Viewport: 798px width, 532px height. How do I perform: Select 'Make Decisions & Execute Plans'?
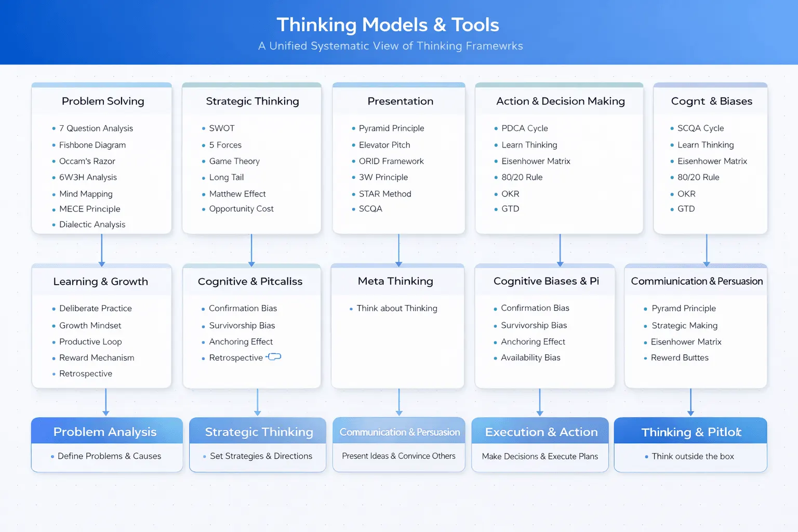(x=540, y=456)
